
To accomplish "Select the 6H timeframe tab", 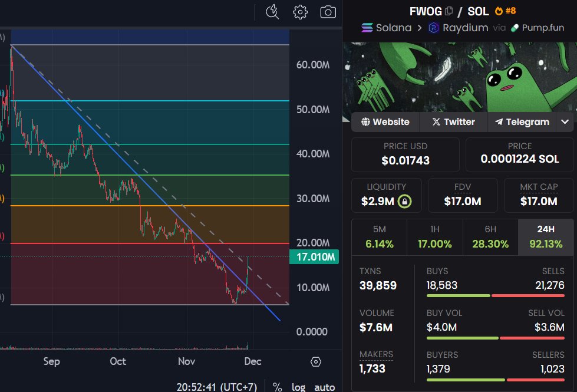I will point(490,236).
